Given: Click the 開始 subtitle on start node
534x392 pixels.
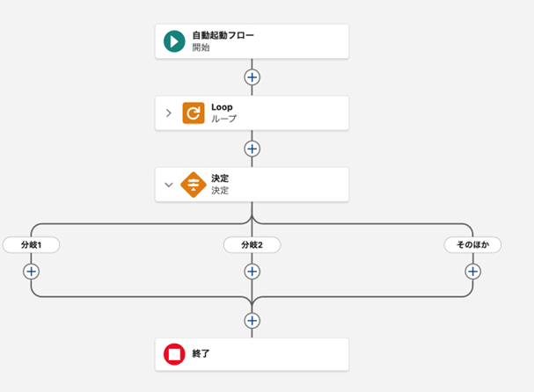Looking at the screenshot, I should pos(201,47).
